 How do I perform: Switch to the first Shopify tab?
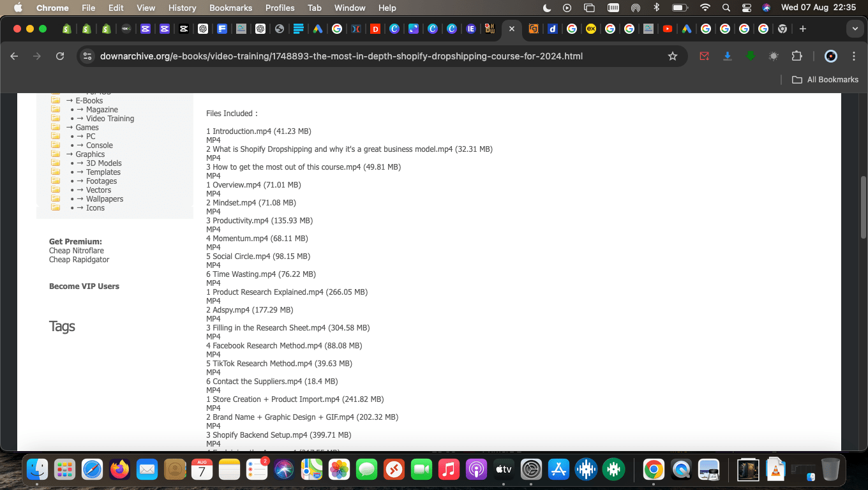66,29
